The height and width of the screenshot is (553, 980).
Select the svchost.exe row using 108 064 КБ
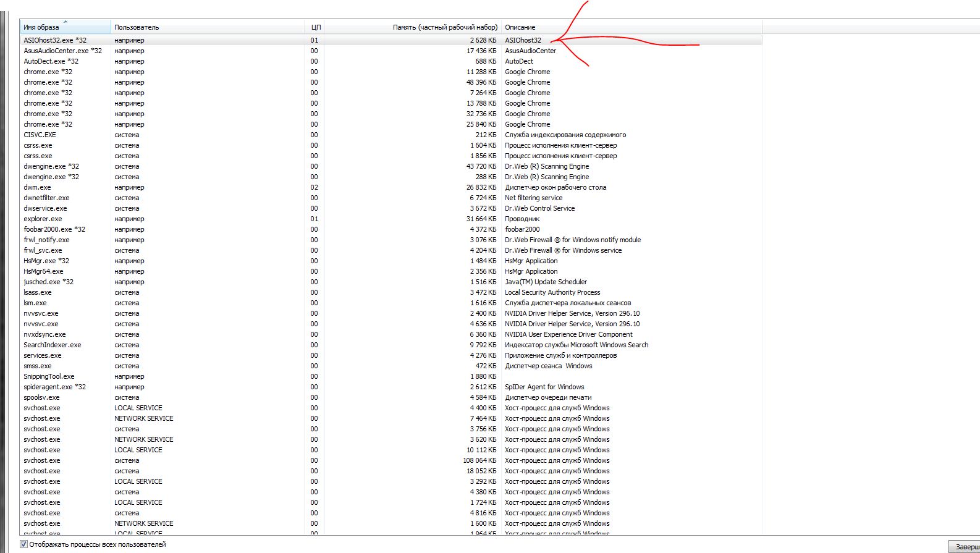[42, 460]
